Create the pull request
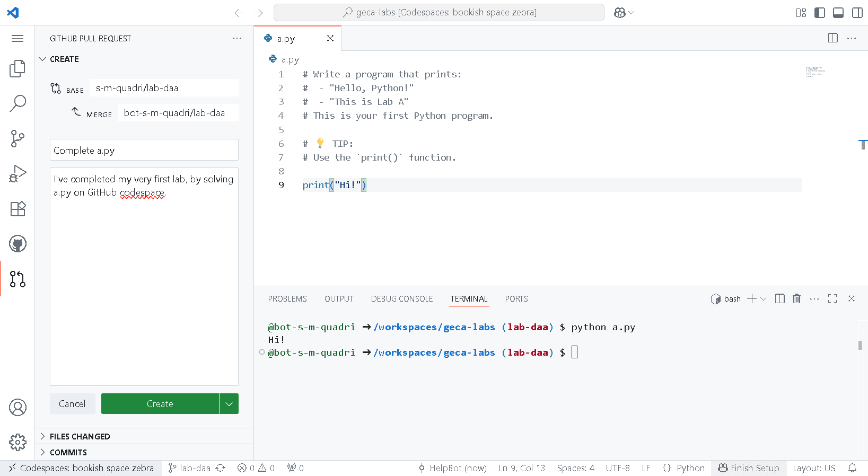868x476 pixels. (160, 404)
